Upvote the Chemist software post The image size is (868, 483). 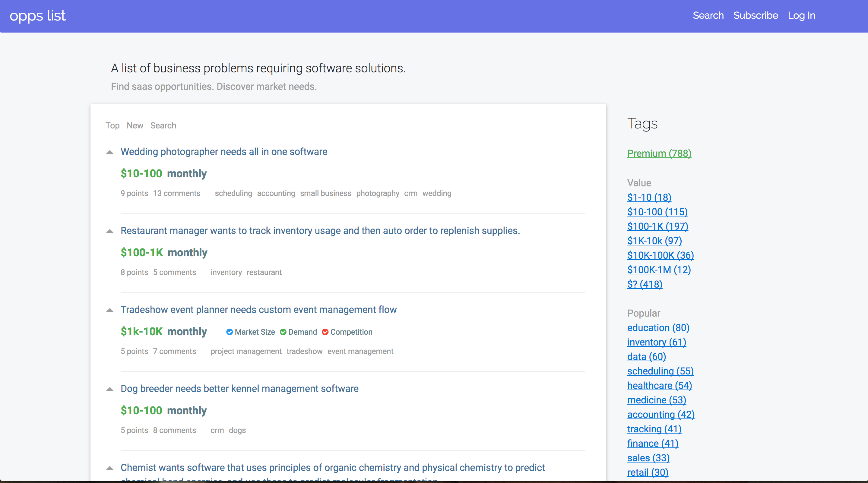pyautogui.click(x=109, y=469)
